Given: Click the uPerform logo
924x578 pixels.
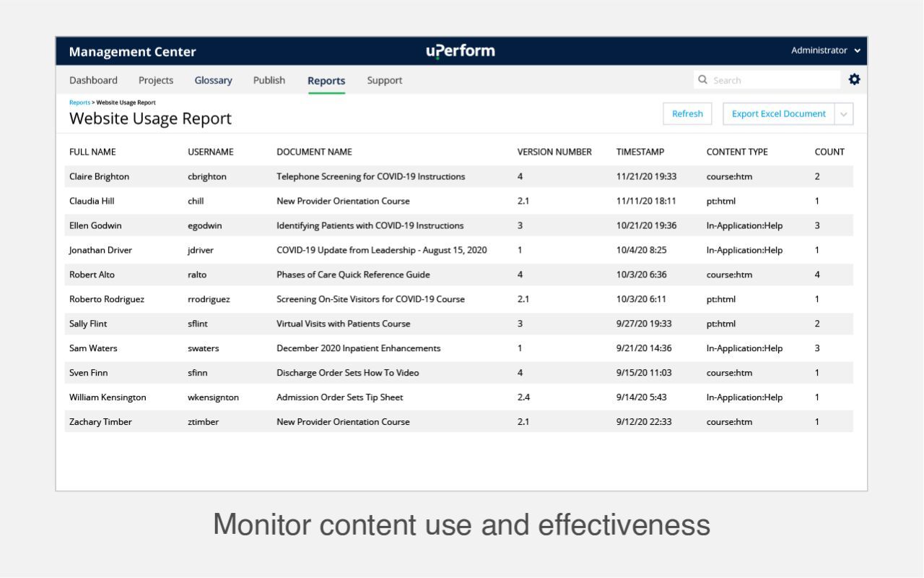Looking at the screenshot, I should [x=461, y=51].
